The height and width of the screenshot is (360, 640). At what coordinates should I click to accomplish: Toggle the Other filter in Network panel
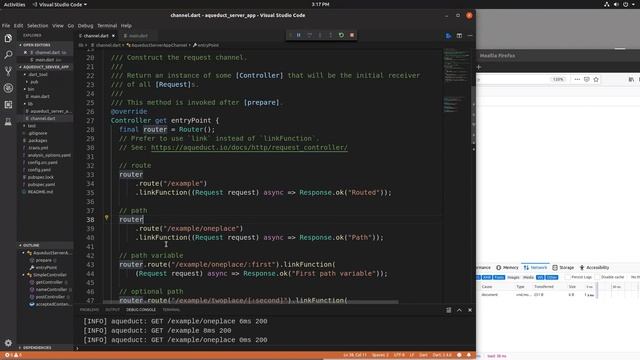coord(552,277)
